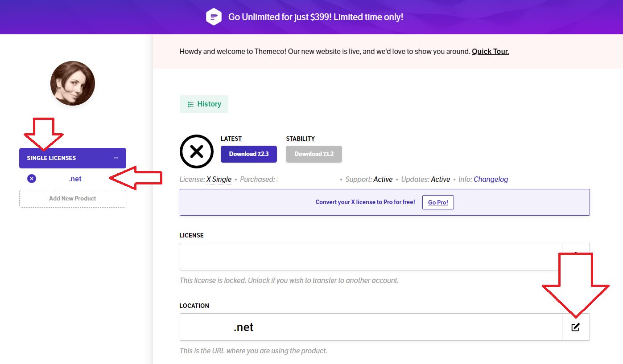
Task: Click the Location URL field
Action: 371,327
